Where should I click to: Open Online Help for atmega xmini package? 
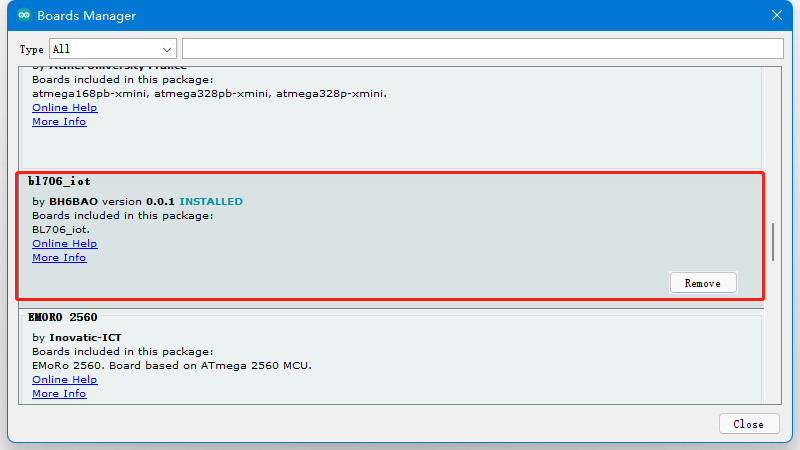(65, 108)
